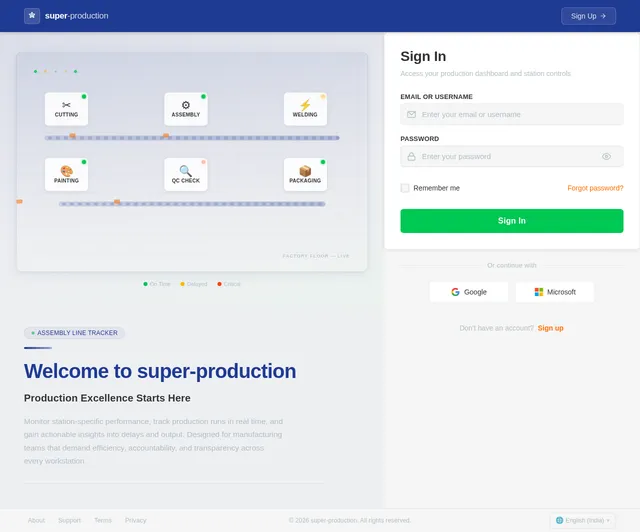Click the orange Sign up link

tap(550, 328)
